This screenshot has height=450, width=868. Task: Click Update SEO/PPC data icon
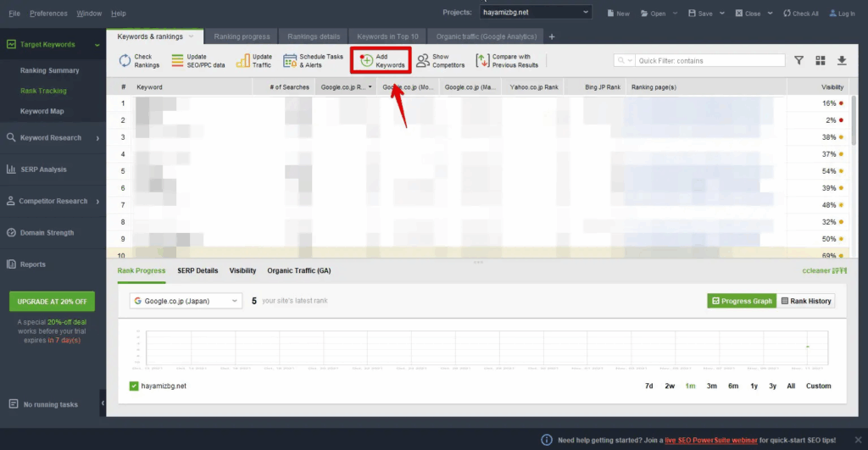click(x=178, y=61)
